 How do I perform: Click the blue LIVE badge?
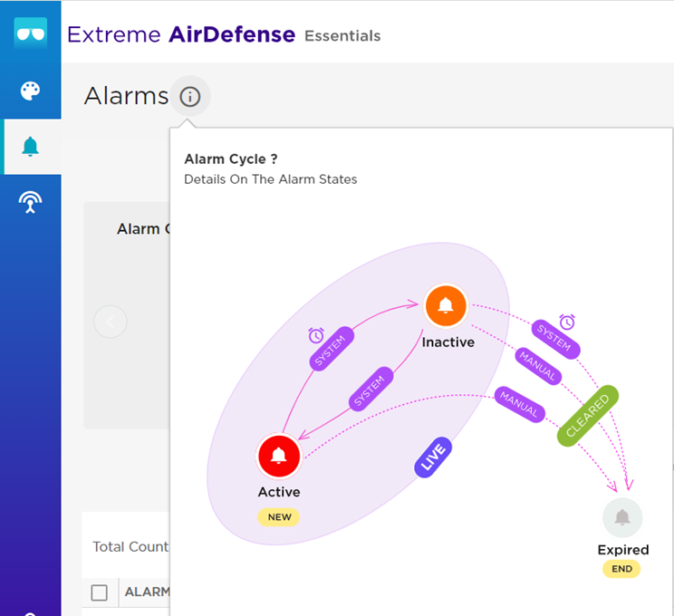(433, 457)
